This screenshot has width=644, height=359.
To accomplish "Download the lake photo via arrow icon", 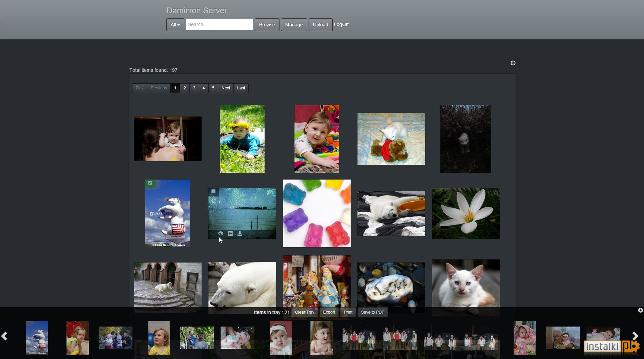I will 240,233.
